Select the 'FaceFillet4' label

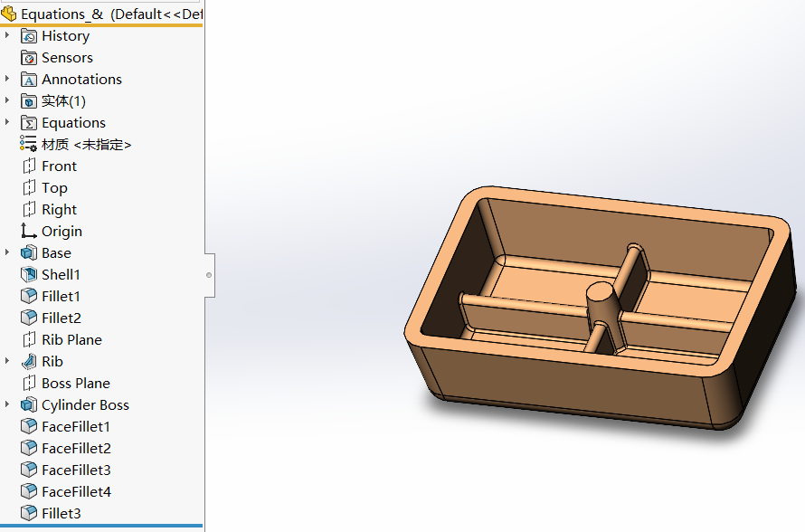tap(77, 492)
